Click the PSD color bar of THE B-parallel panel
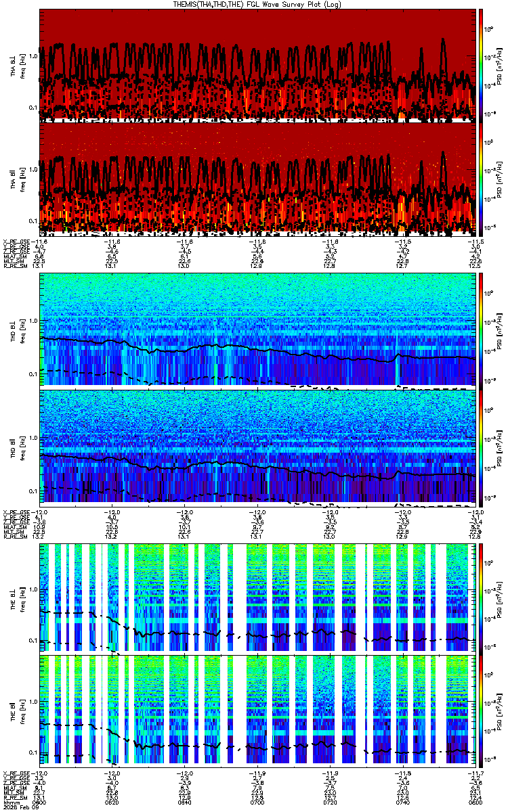Image resolution: width=508 pixels, height=812 pixels. 482,711
